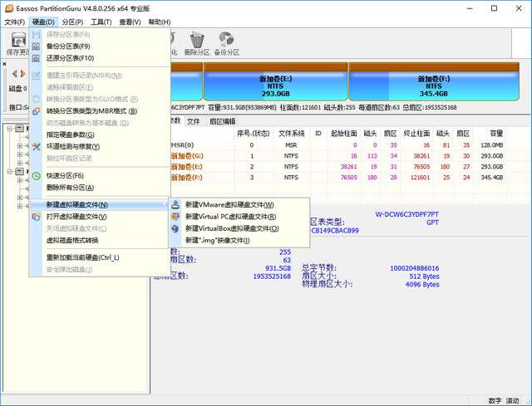Click the icon beside 备份分区表(F9)
The width and height of the screenshot is (532, 406).
point(36,46)
